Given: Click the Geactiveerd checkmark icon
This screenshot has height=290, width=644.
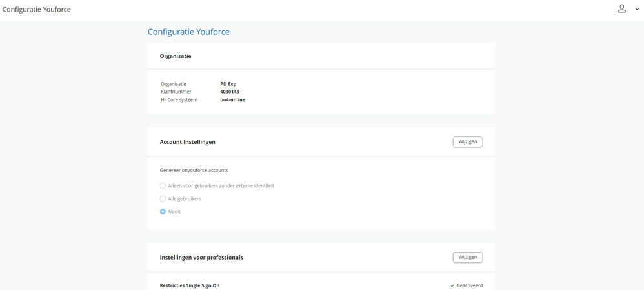Looking at the screenshot, I should click(453, 285).
